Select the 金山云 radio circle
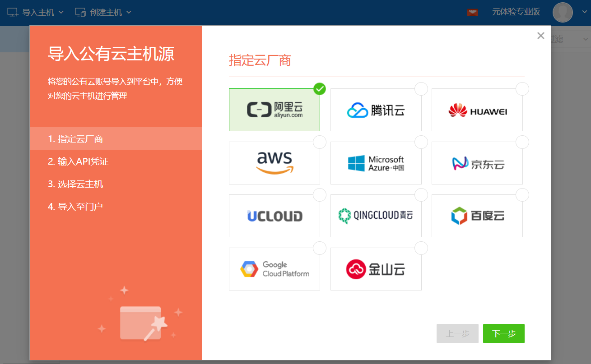Screen dimensions: 591x364 click(421, 248)
